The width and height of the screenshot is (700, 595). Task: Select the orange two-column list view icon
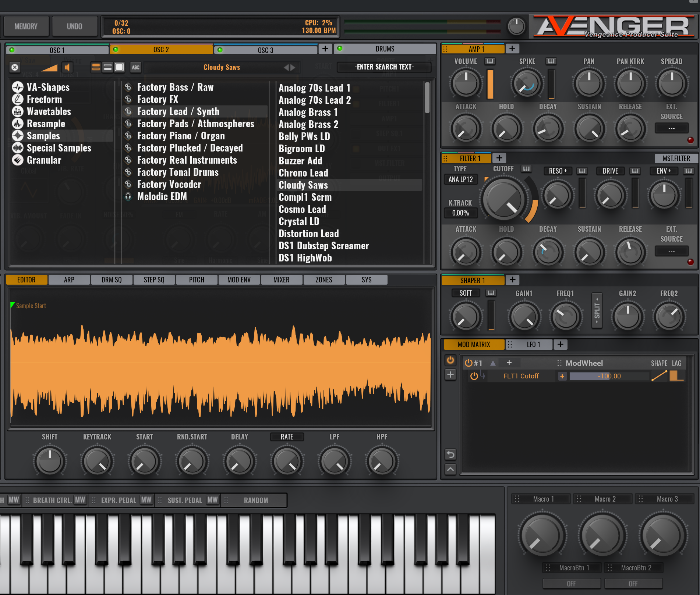coord(96,67)
